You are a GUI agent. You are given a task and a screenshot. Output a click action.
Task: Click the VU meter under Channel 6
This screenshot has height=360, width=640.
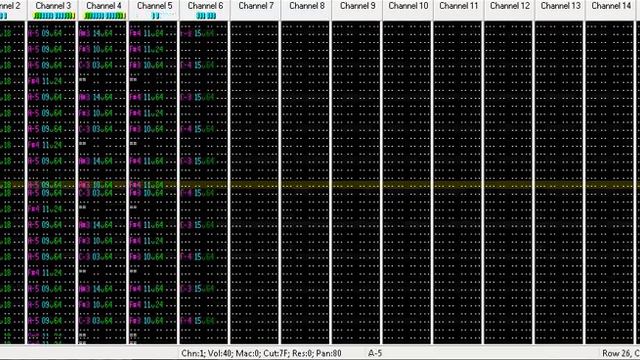pyautogui.click(x=206, y=16)
